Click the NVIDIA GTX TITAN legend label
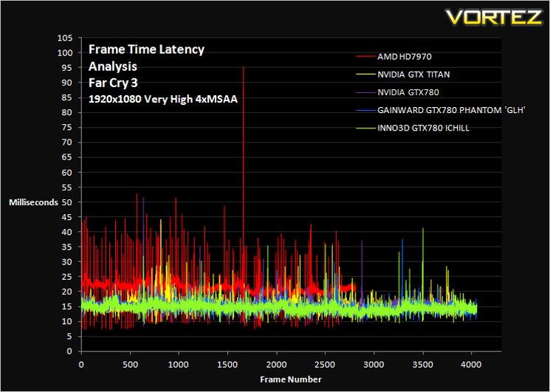 tap(413, 75)
